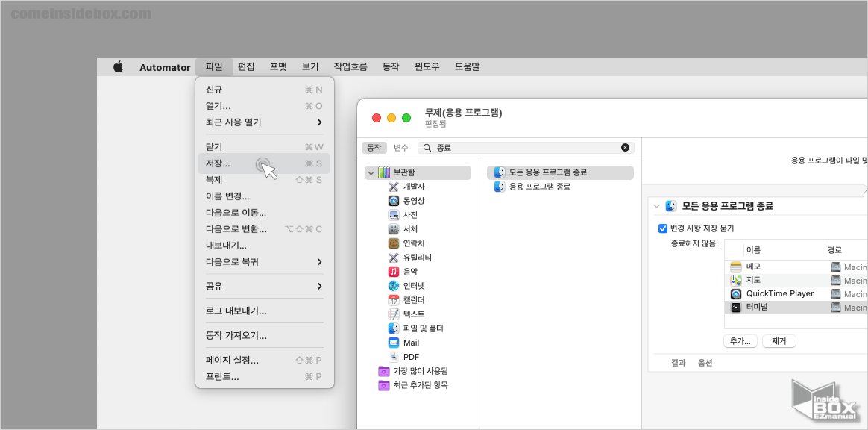This screenshot has width=868, height=430.
Task: Open the 윈도우 menu in menu bar
Action: [x=427, y=67]
